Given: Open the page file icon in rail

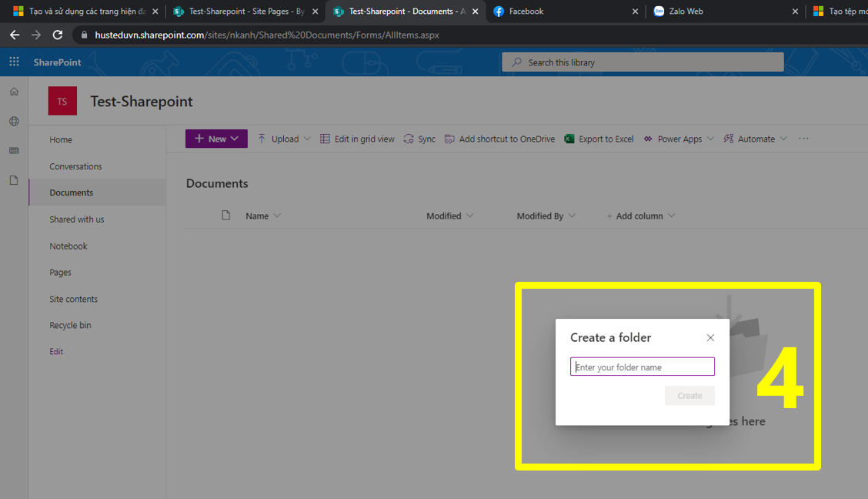Looking at the screenshot, I should [x=14, y=180].
